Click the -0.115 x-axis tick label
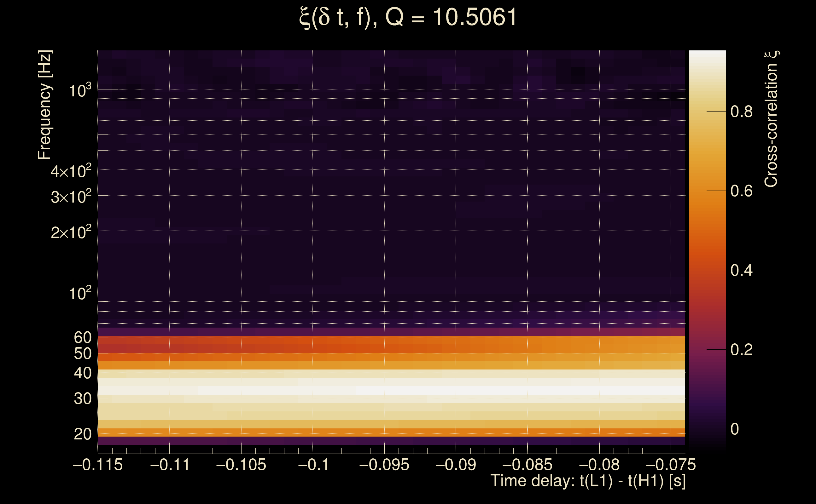 coord(98,465)
